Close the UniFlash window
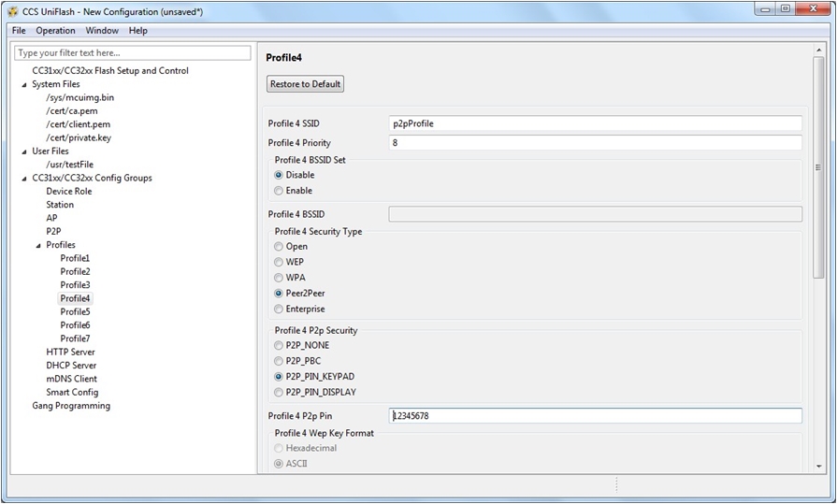Image resolution: width=837 pixels, height=504 pixels. pos(813,9)
